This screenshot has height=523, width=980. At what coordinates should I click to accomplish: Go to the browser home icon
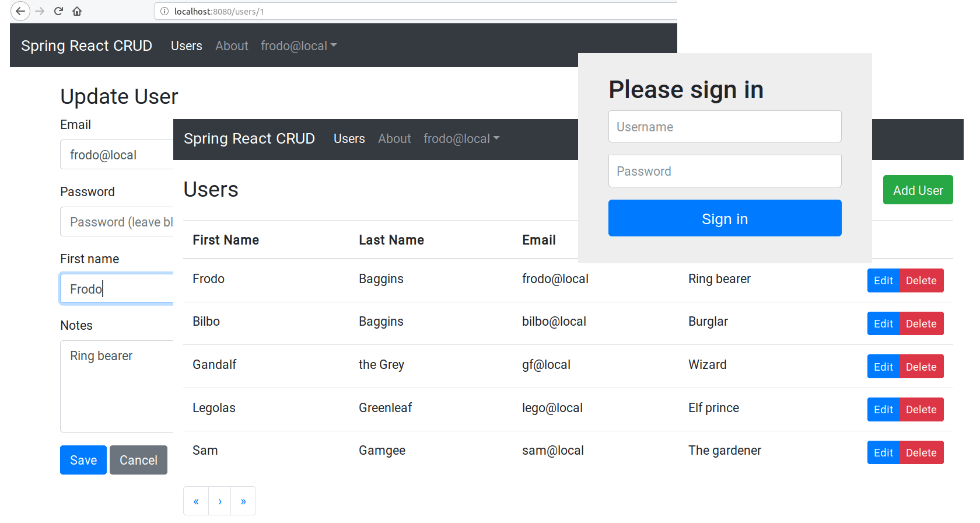pyautogui.click(x=77, y=11)
